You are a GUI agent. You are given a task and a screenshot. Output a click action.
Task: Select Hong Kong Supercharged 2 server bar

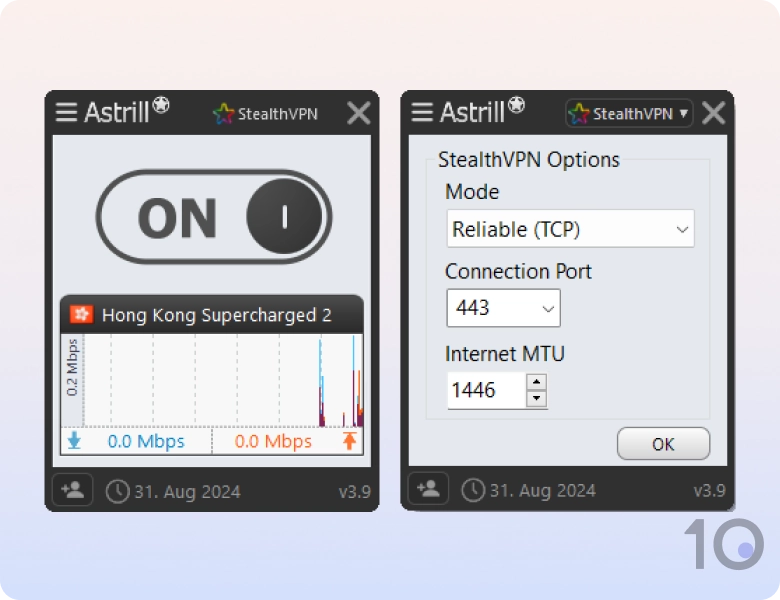pyautogui.click(x=215, y=315)
